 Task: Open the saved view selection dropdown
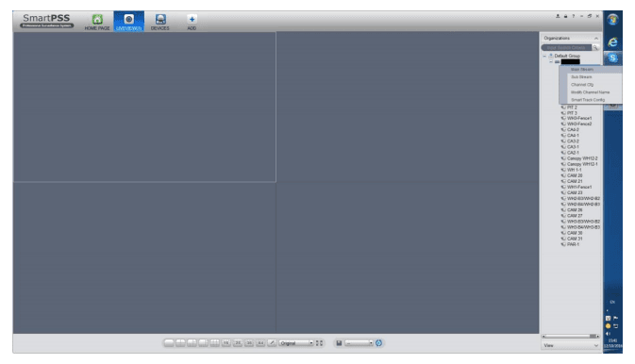(x=359, y=343)
